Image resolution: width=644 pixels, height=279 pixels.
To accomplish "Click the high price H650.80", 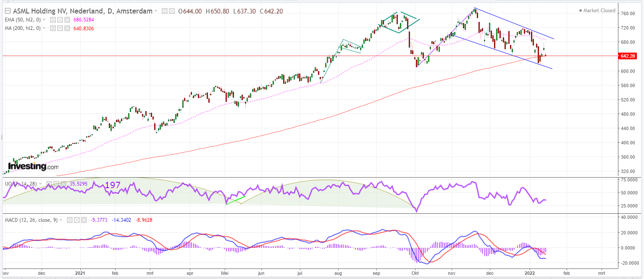I will 217,11.
